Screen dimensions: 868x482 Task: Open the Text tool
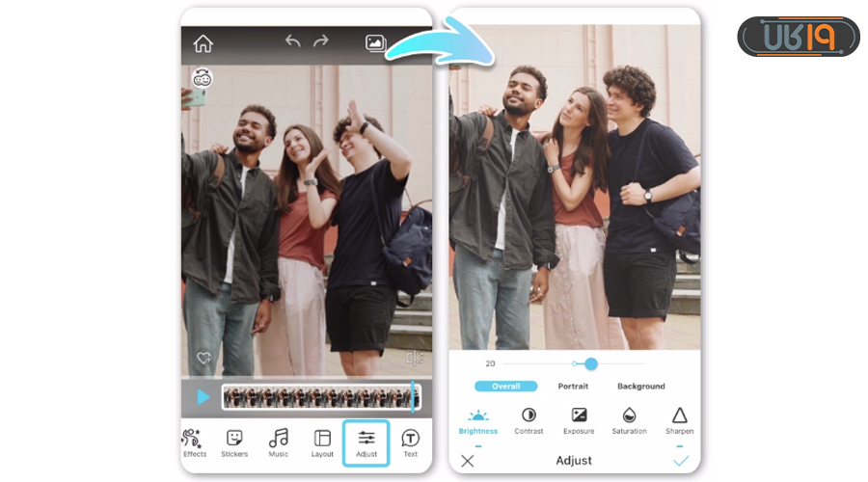point(410,442)
